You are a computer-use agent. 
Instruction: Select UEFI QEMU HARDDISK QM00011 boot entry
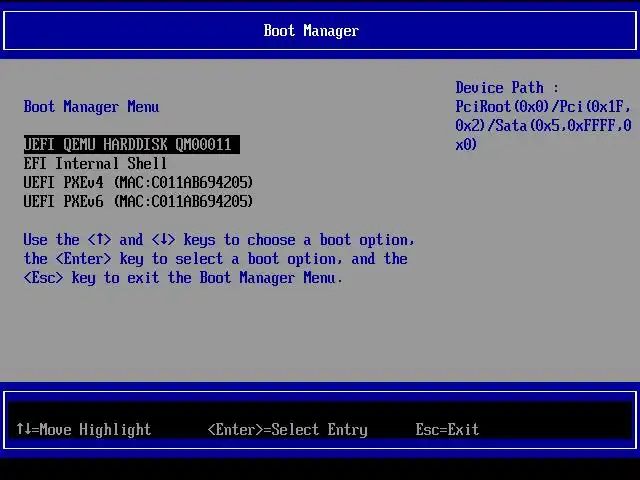pos(131,144)
